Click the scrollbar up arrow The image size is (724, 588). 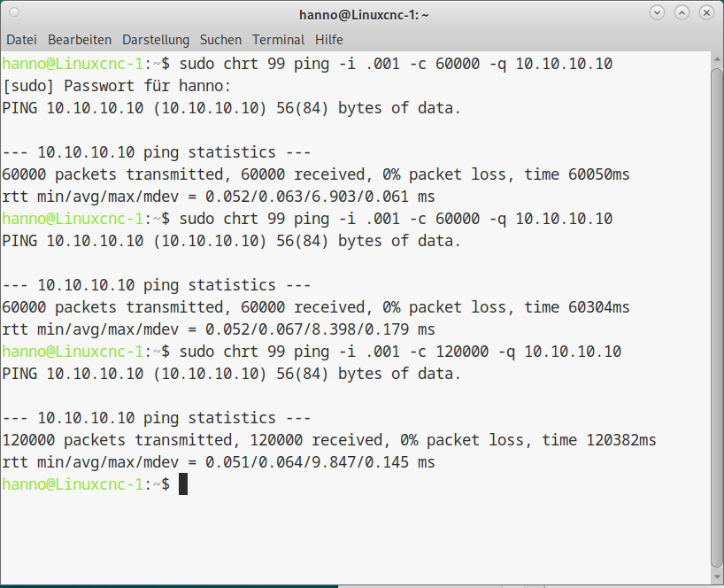(x=717, y=59)
